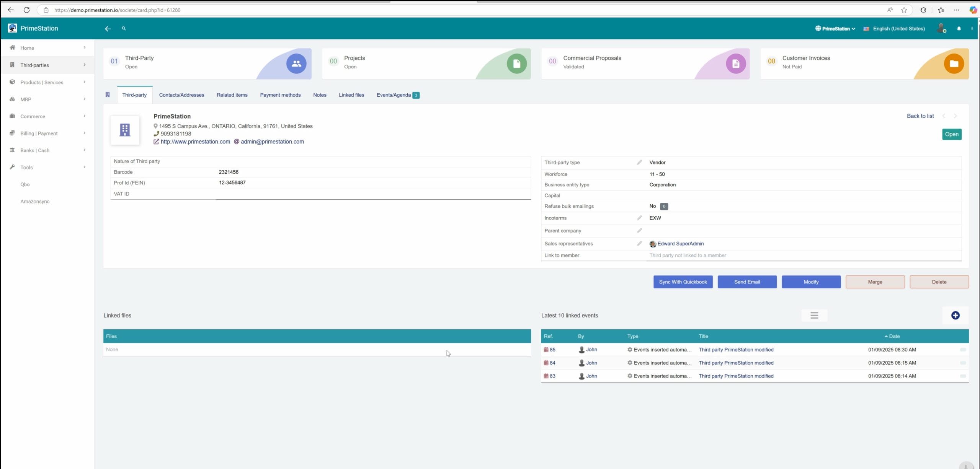Image resolution: width=980 pixels, height=469 pixels.
Task: Expand the PrimeStation company selector
Action: (x=835, y=28)
